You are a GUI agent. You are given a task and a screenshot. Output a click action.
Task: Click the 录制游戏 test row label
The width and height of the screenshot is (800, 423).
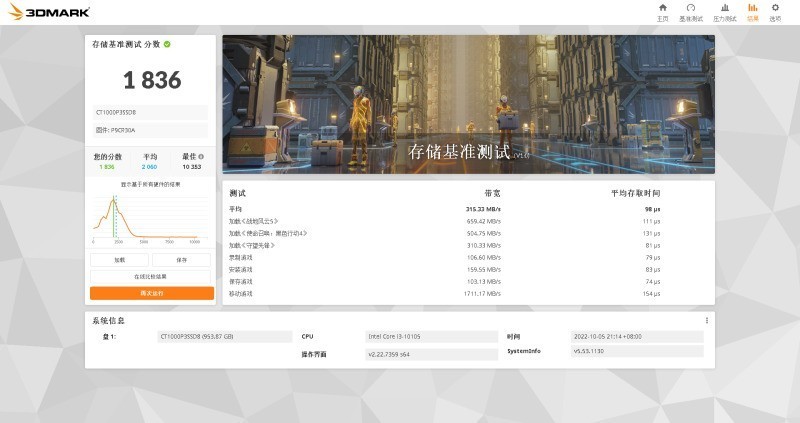pyautogui.click(x=241, y=258)
